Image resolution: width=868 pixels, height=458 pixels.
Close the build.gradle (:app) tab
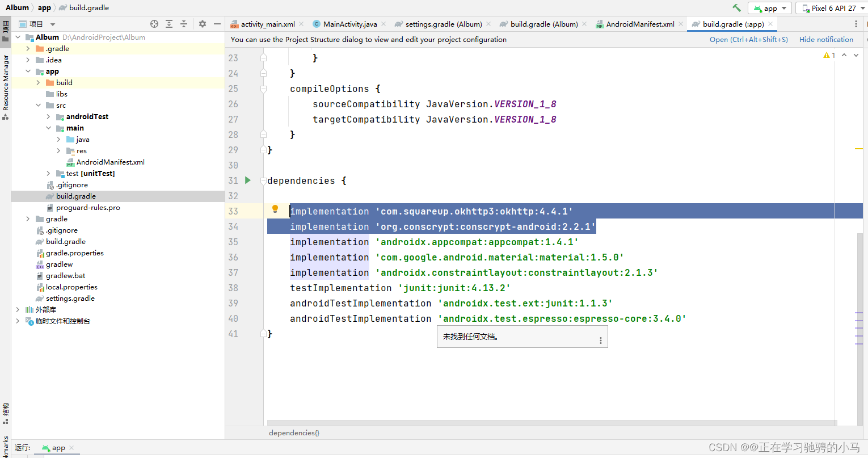click(x=770, y=24)
